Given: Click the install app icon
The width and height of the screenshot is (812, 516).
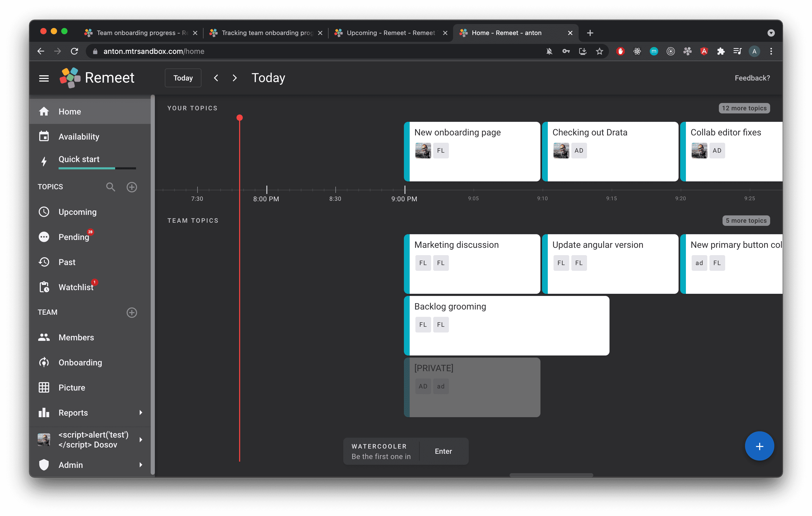Looking at the screenshot, I should pos(582,51).
